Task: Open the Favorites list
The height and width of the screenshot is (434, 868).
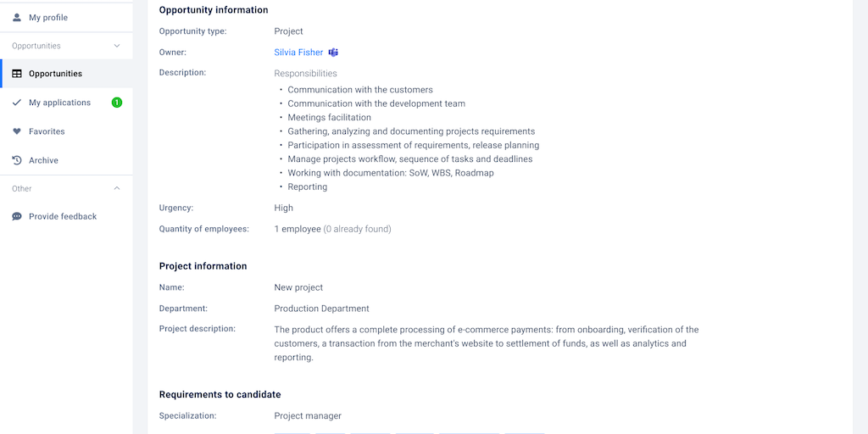Action: pos(47,131)
